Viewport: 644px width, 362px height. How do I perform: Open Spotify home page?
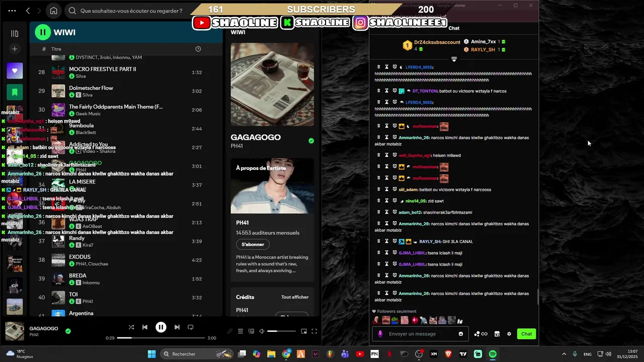pos(54,11)
